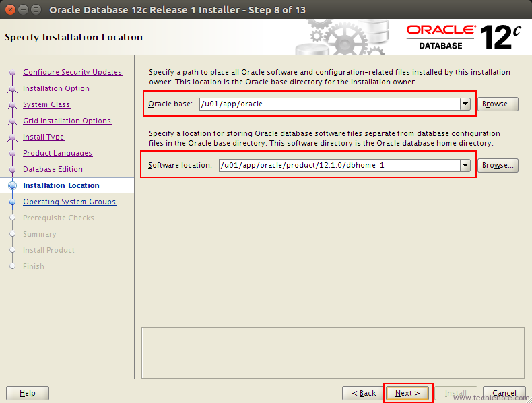Minimize the installer window
The image size is (532, 403).
coord(23,9)
